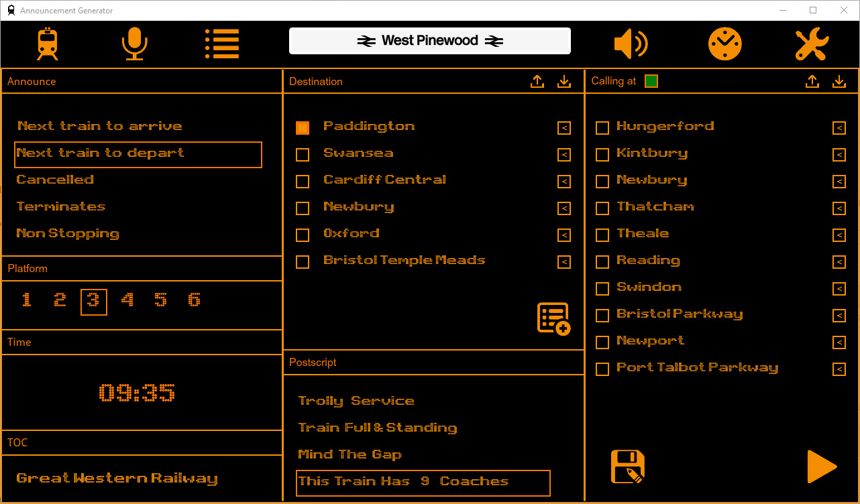
Task: Check the Theale calling point checkbox
Action: (602, 235)
